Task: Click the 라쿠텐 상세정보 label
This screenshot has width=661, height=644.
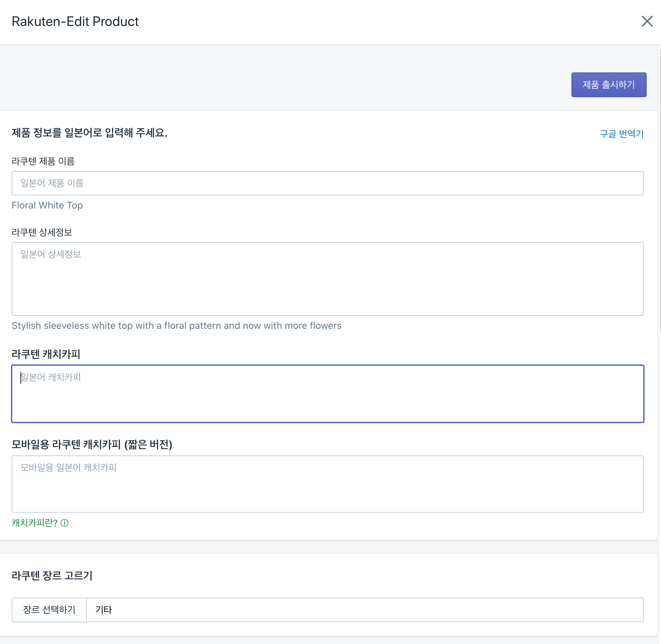Action: pos(42,232)
